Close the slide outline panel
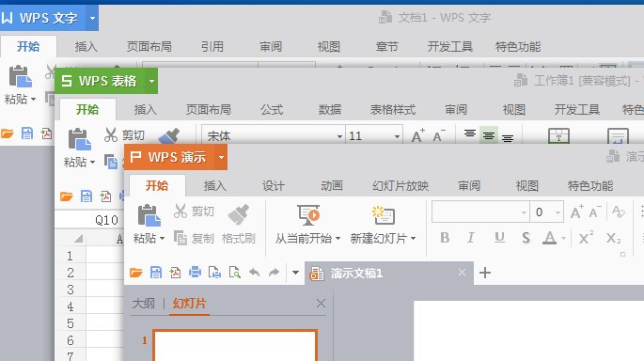This screenshot has height=361, width=644. click(322, 304)
